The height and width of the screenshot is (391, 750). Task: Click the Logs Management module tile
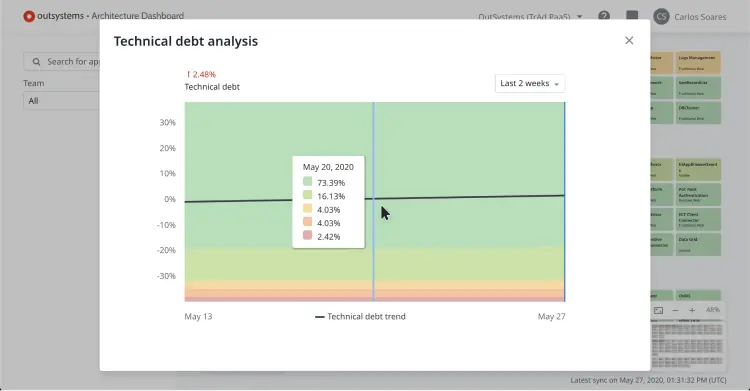[x=698, y=62]
